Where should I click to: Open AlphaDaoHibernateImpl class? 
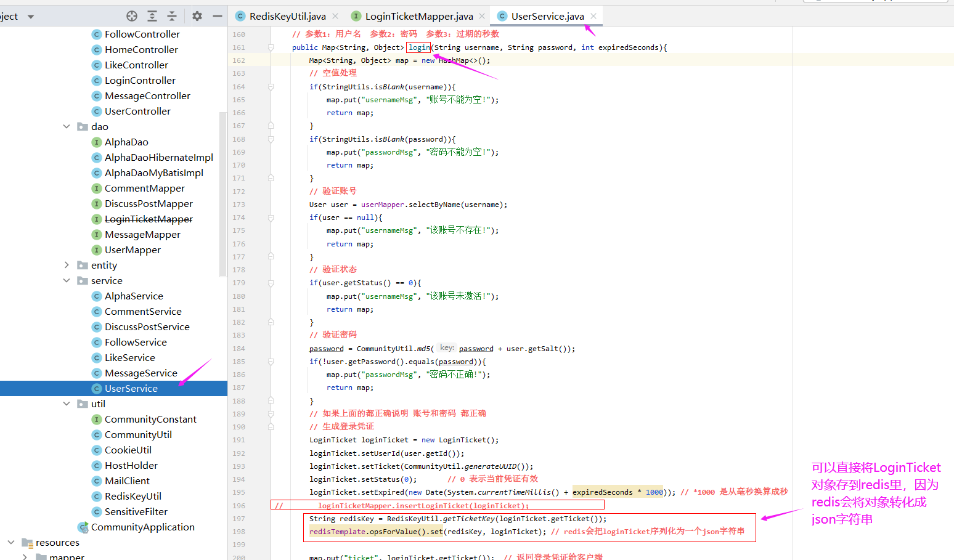tap(159, 157)
